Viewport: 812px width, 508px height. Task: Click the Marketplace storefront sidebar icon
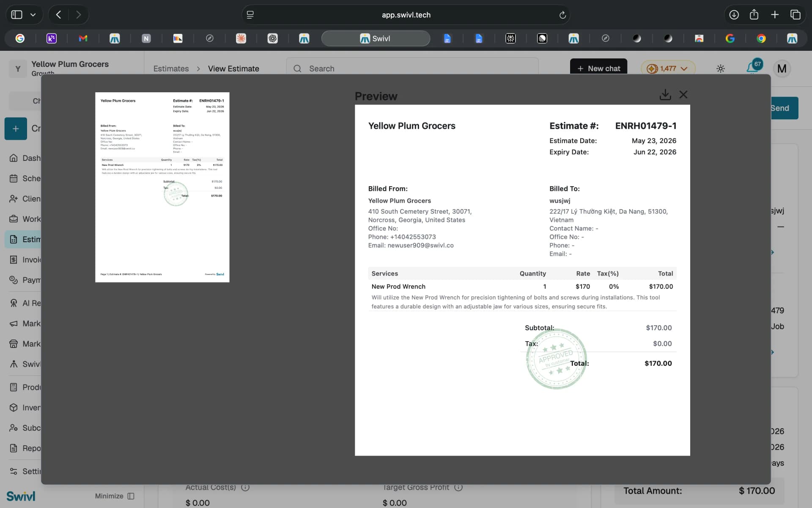[x=14, y=344]
